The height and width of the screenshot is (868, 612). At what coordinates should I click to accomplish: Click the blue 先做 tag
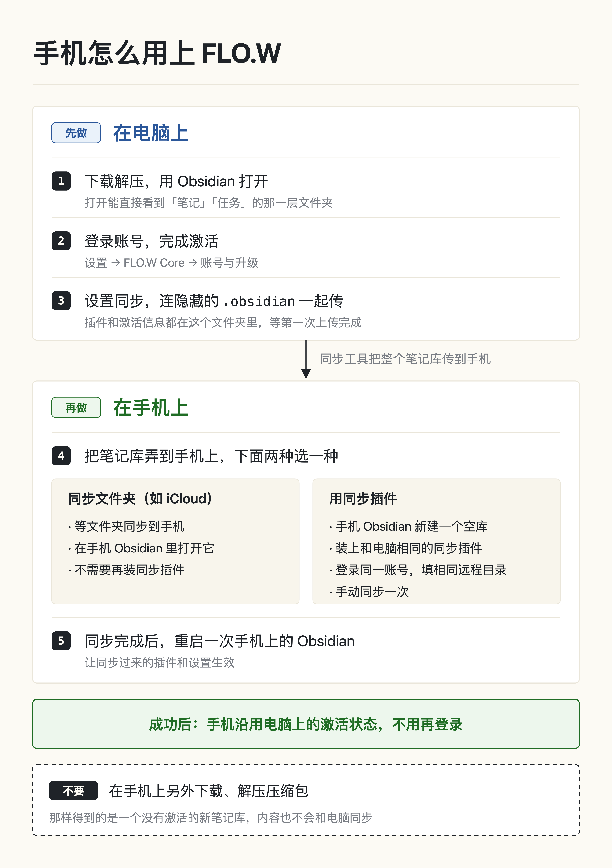(x=76, y=133)
